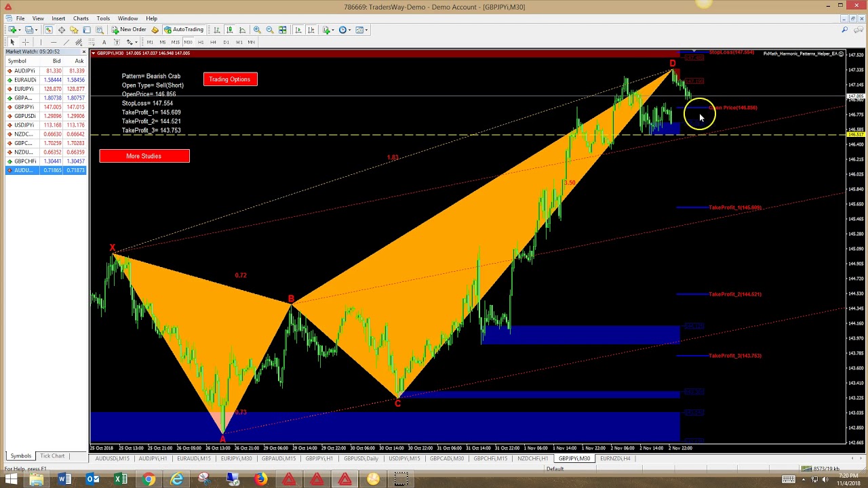Open Google Chrome from the taskbar
Screen dimensions: 868x488
click(149, 480)
